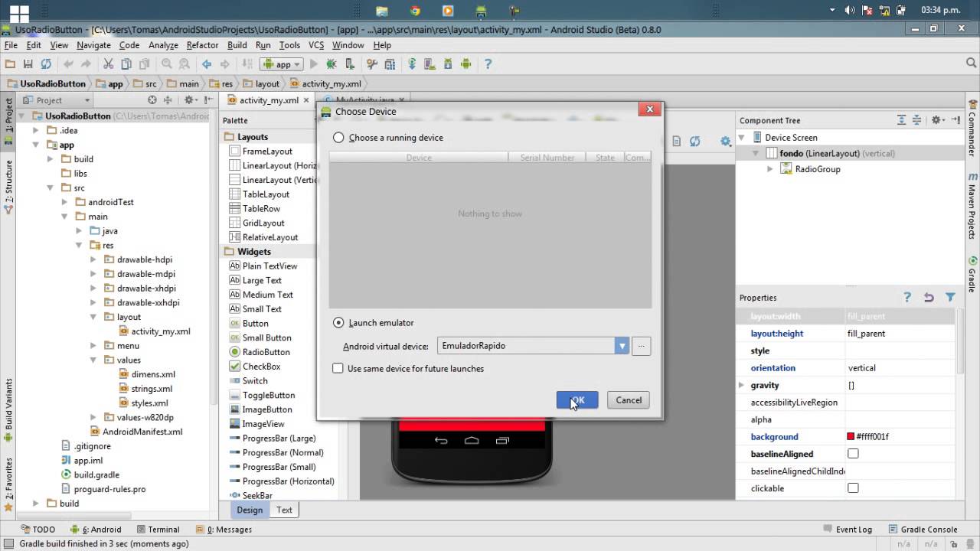
Task: Click the orientation value vertical
Action: [x=862, y=368]
